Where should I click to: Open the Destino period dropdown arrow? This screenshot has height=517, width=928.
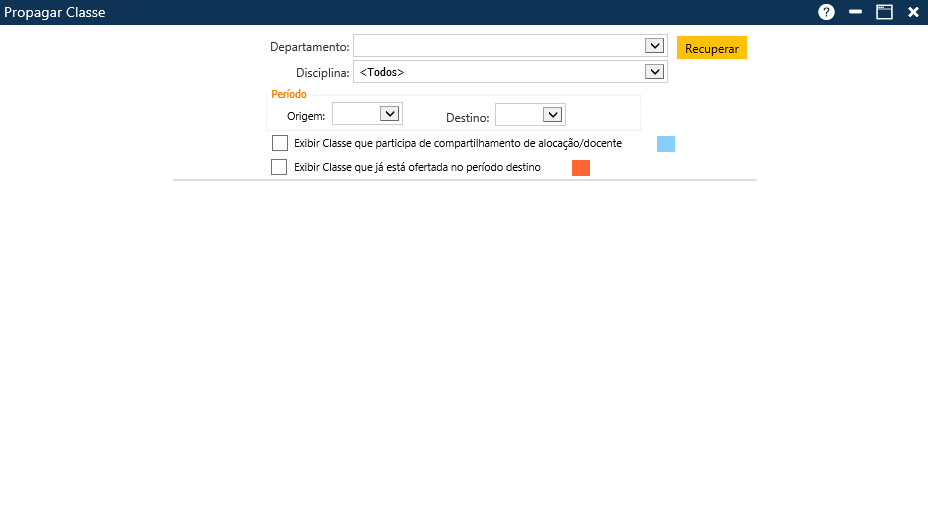coord(552,115)
